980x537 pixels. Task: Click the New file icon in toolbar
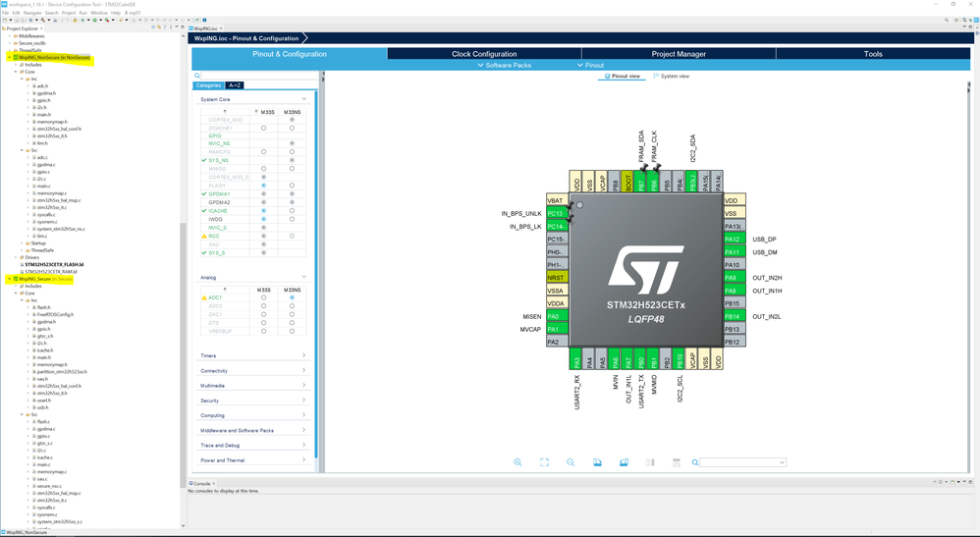point(5,20)
